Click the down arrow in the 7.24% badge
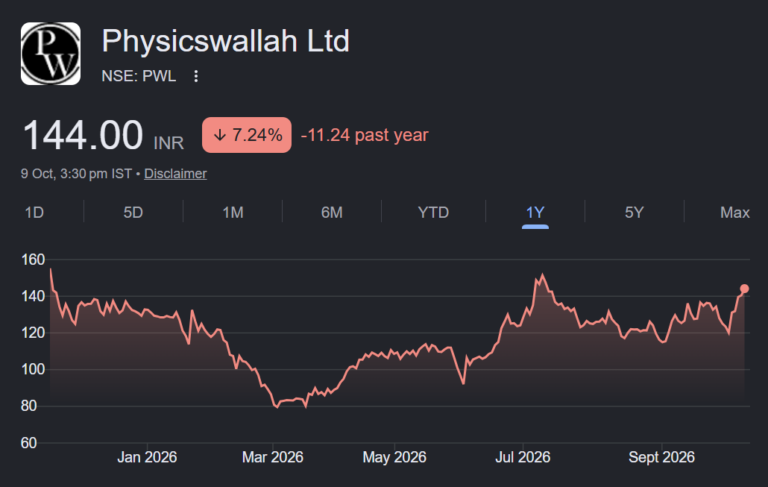768x487 pixels. tap(220, 135)
